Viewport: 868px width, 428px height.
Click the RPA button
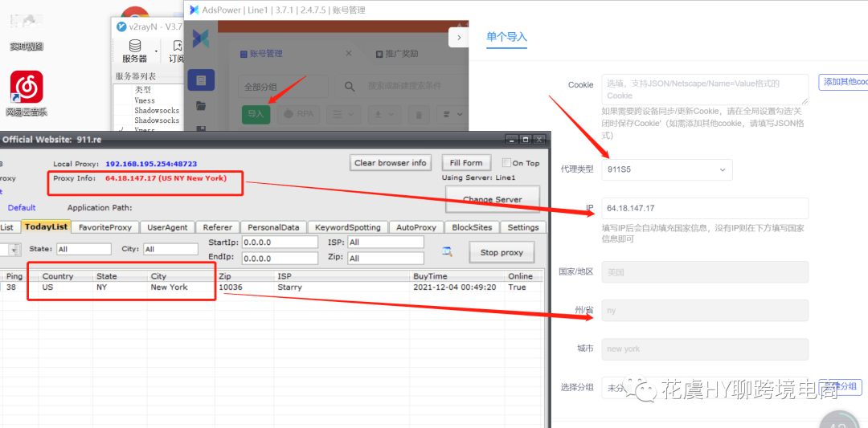point(298,114)
